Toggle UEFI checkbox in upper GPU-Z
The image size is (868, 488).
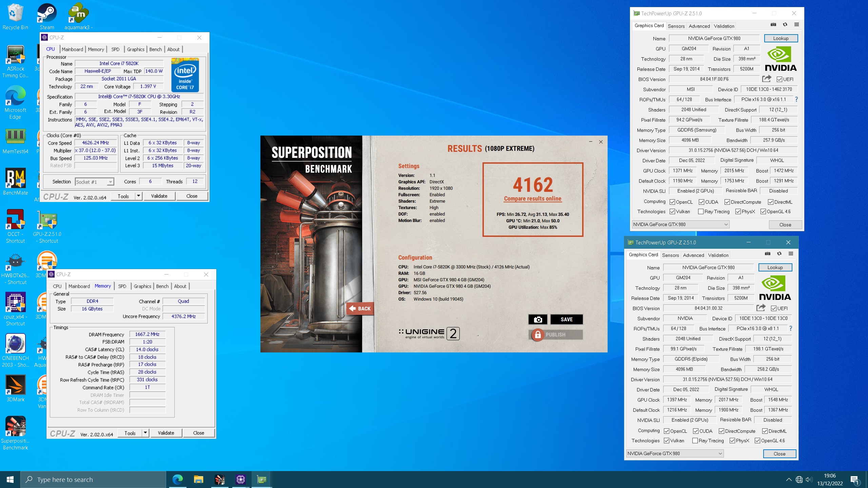780,79
